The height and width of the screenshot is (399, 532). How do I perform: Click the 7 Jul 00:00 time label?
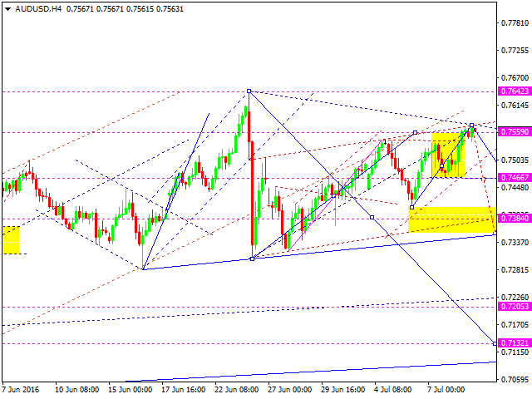(x=446, y=390)
